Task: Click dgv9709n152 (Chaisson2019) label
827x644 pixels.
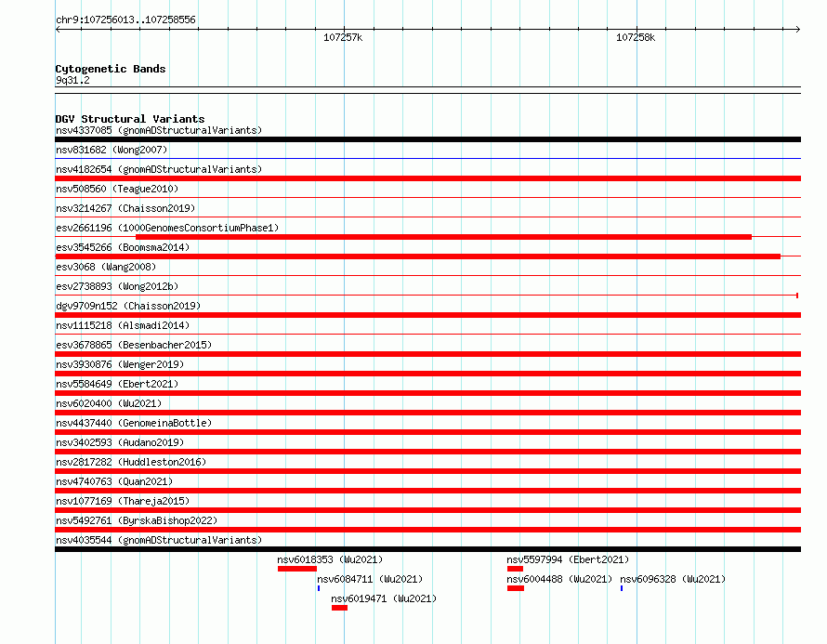Action: 128,306
